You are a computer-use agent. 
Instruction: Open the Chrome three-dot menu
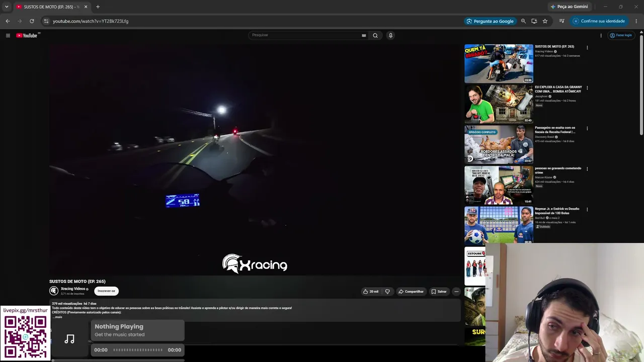tap(636, 21)
